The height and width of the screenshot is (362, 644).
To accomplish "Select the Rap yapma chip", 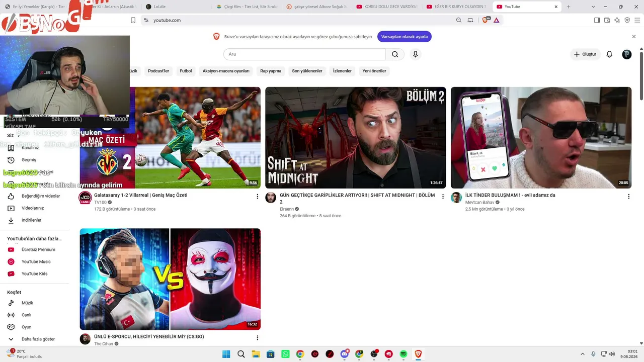I will [271, 71].
